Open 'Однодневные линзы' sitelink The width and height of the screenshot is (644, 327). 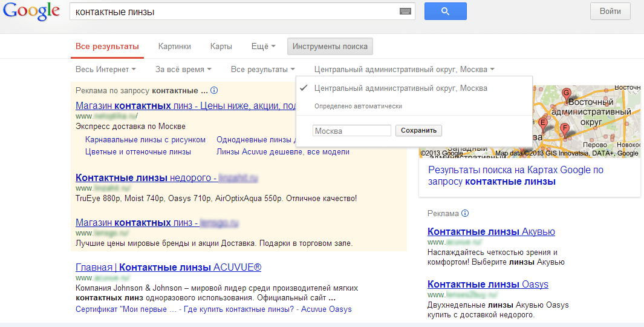(256, 140)
